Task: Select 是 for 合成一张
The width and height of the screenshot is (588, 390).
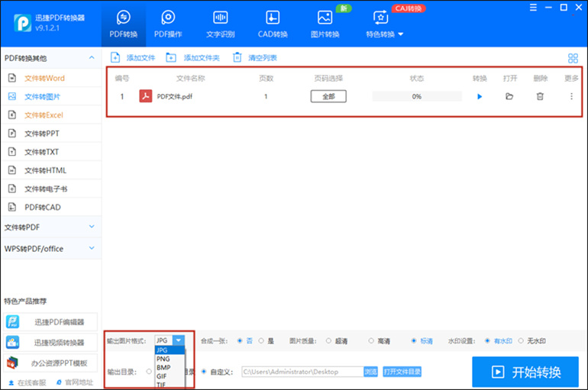Action: (261, 341)
